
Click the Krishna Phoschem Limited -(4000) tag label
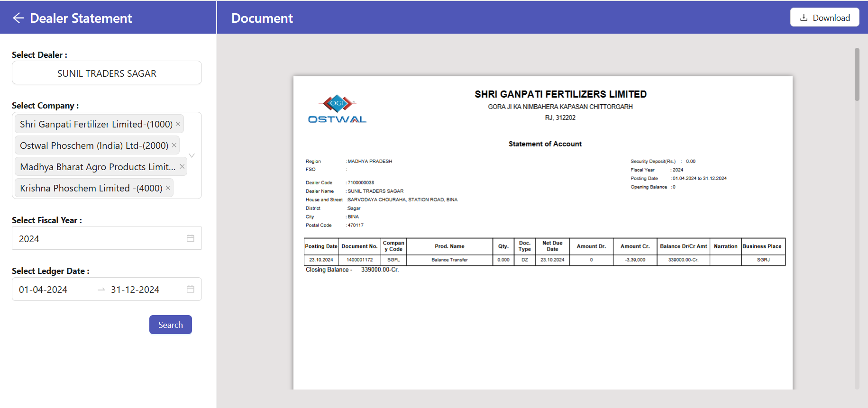pyautogui.click(x=91, y=188)
